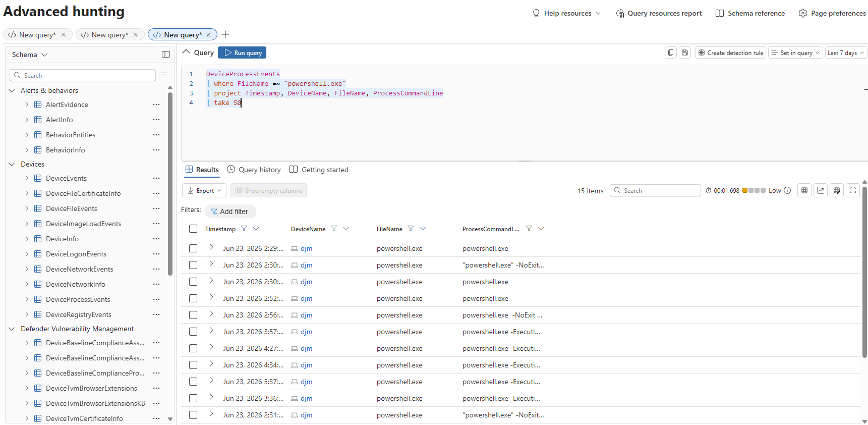
Task: Add a new query tab with plus icon
Action: (x=225, y=34)
